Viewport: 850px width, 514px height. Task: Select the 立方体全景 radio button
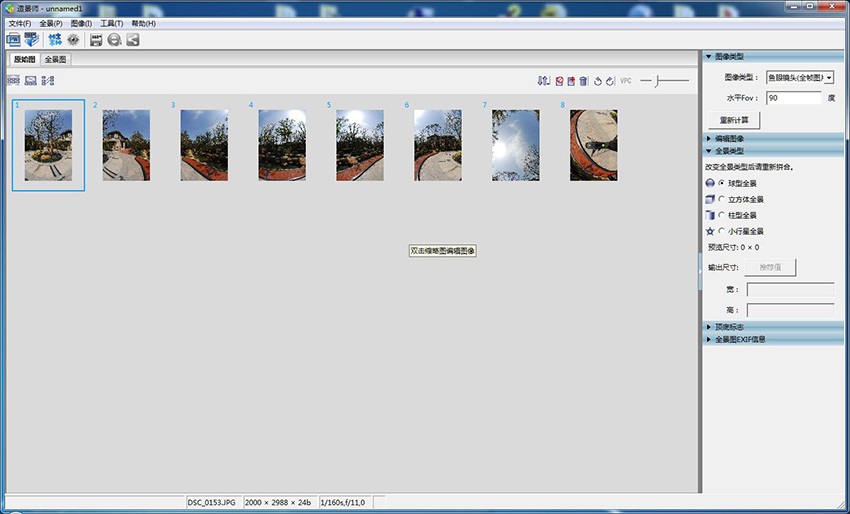(x=721, y=199)
